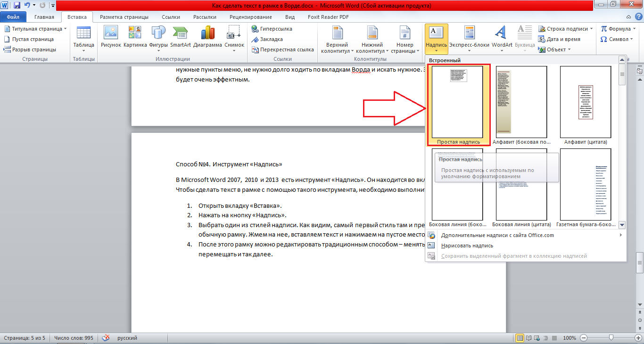Toggle the print layout view button
Screen dimensions: 644x344
click(520, 338)
